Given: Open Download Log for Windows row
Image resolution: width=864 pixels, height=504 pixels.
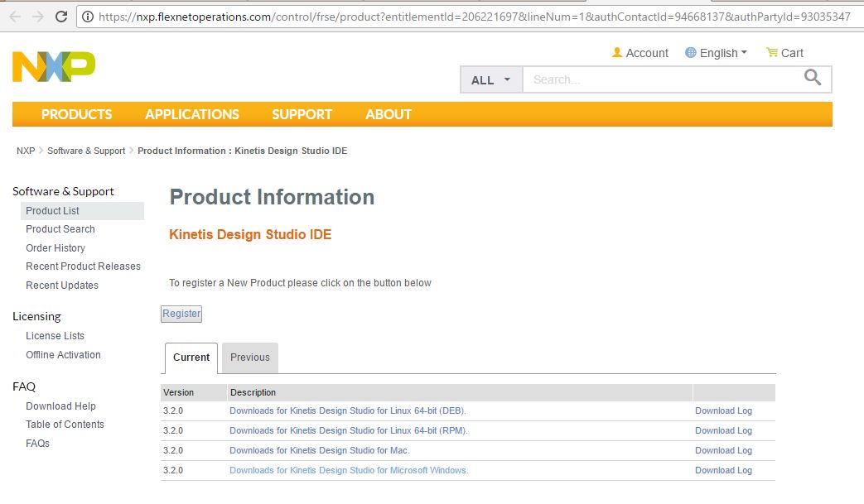Looking at the screenshot, I should [x=723, y=470].
